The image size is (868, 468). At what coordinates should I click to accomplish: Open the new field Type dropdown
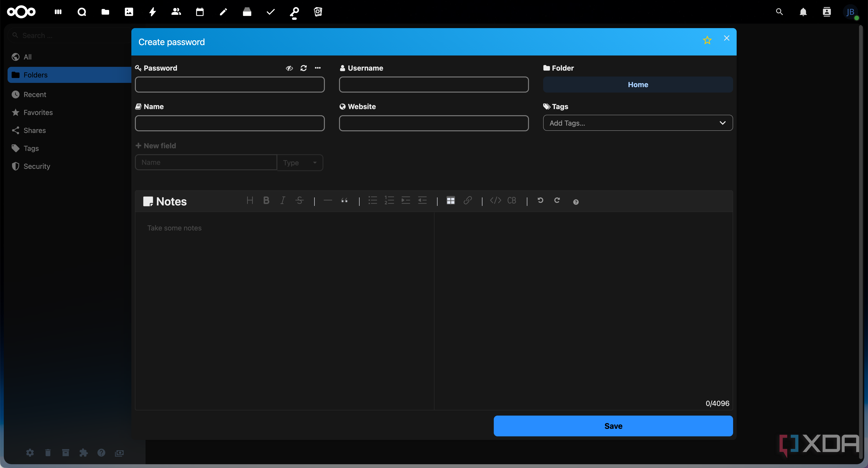(x=300, y=163)
